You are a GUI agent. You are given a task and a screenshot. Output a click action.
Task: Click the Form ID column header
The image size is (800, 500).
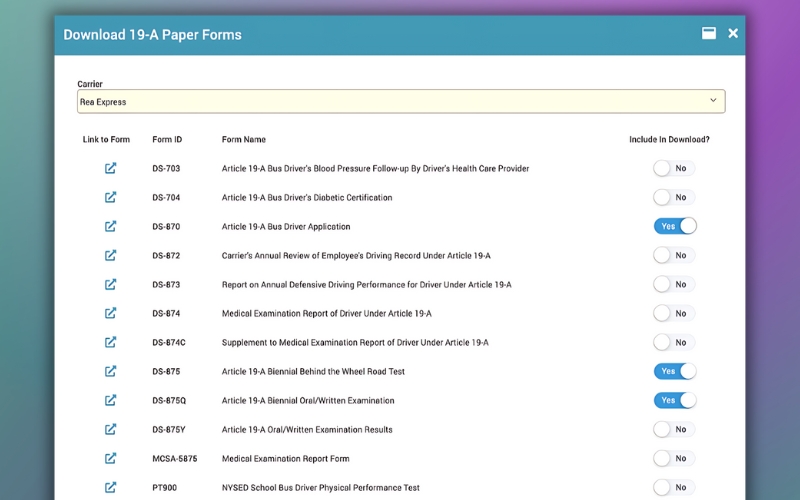(x=167, y=139)
